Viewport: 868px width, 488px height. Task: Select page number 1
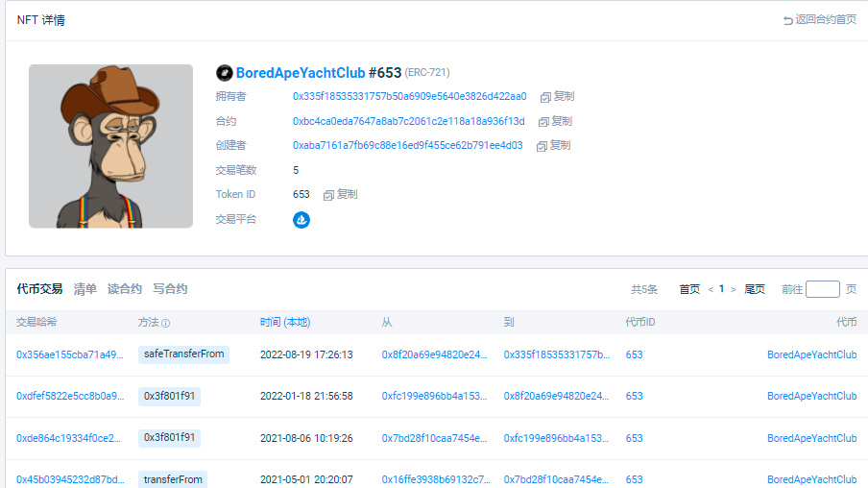[721, 288]
